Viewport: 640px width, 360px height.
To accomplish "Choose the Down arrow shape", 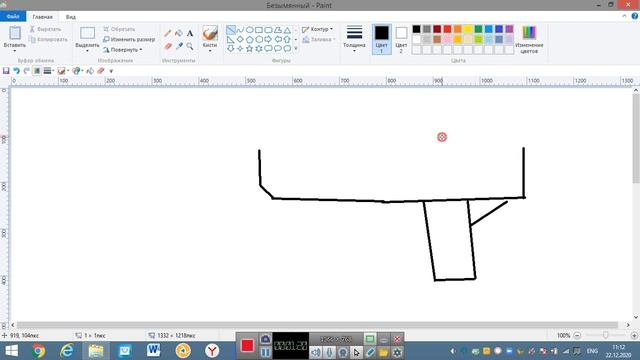I will coord(231,49).
